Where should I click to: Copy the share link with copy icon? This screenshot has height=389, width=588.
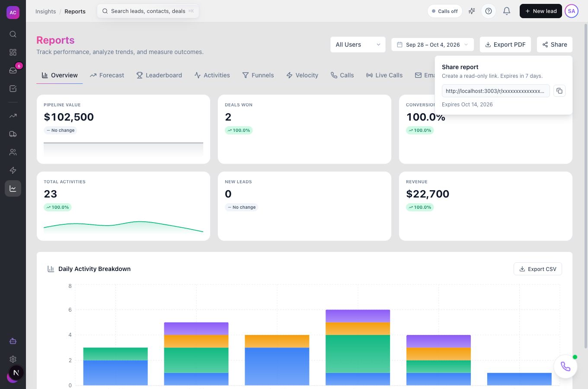[559, 91]
